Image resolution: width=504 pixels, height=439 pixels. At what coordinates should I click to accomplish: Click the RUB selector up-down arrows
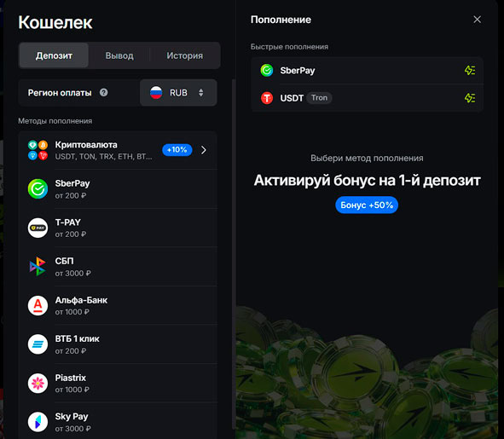click(201, 93)
